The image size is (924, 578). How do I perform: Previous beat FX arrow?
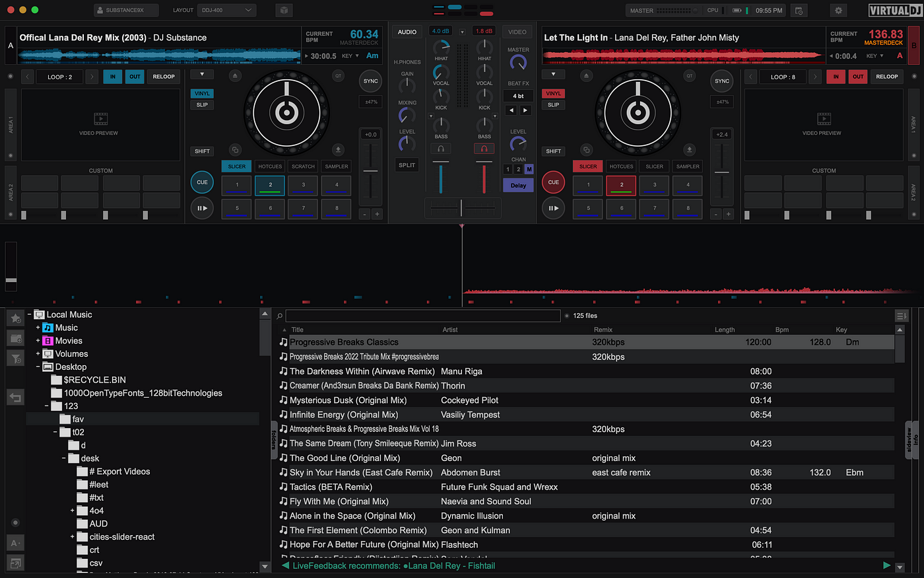511,110
